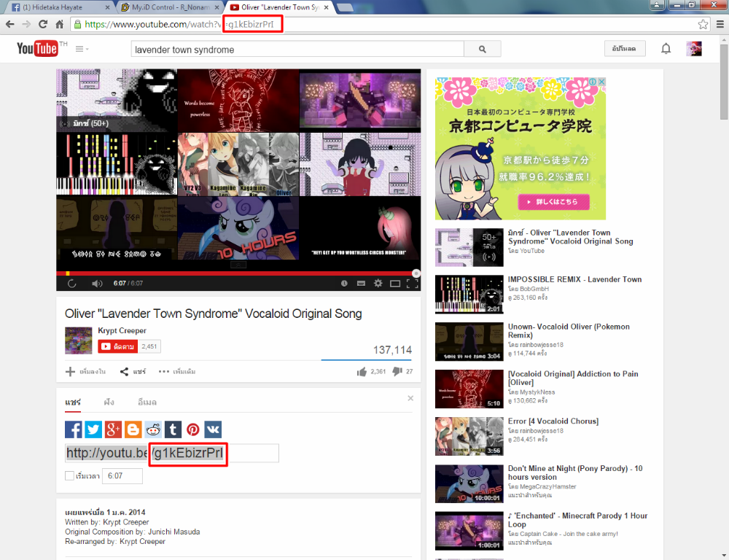729x560 pixels.
Task: Click the start time 6:07 field
Action: (122, 476)
